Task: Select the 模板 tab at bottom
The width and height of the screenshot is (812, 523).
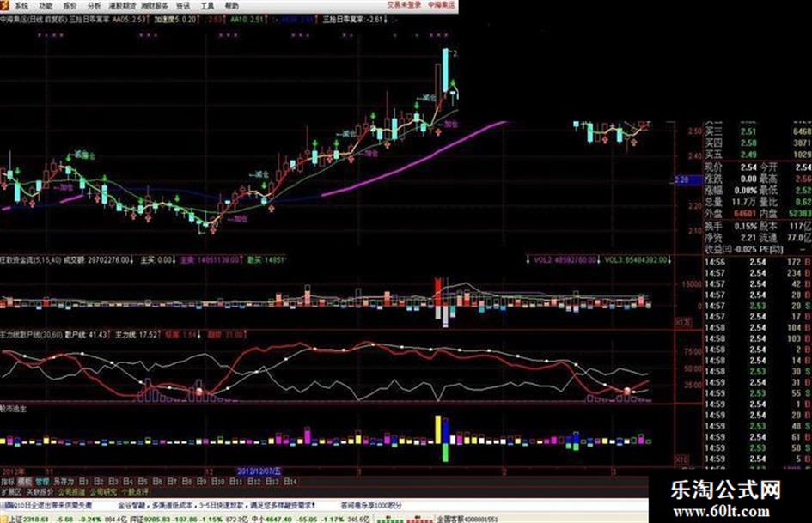Action: pos(25,482)
